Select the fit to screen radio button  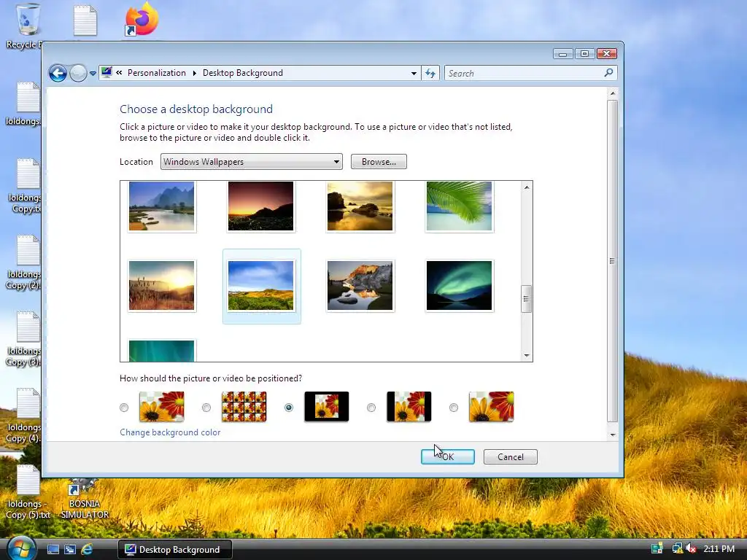[124, 408]
